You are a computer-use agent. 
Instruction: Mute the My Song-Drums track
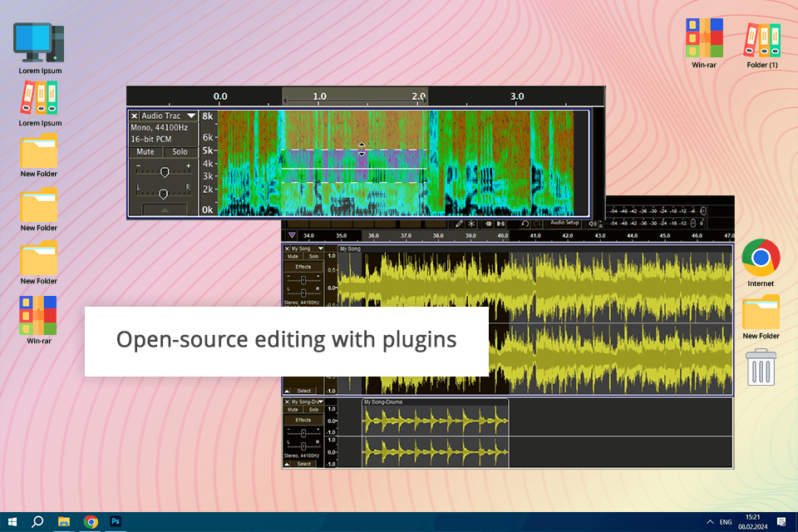click(x=293, y=409)
